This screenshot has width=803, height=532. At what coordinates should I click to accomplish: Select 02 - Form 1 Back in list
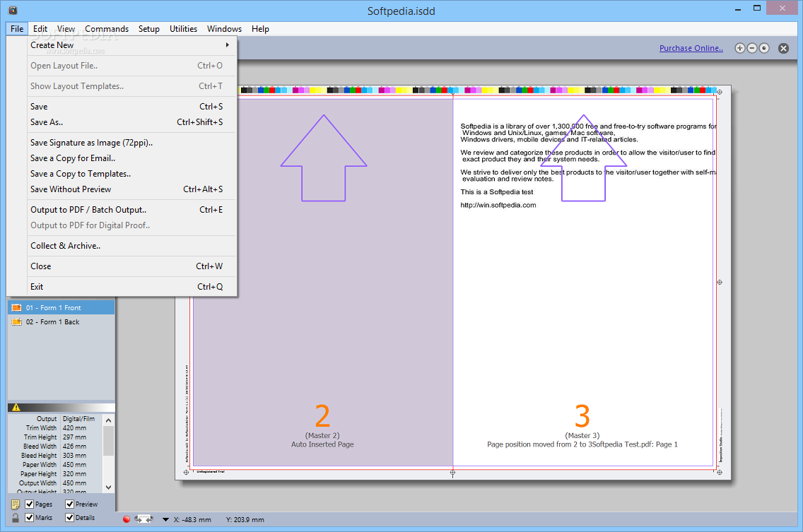pos(61,322)
